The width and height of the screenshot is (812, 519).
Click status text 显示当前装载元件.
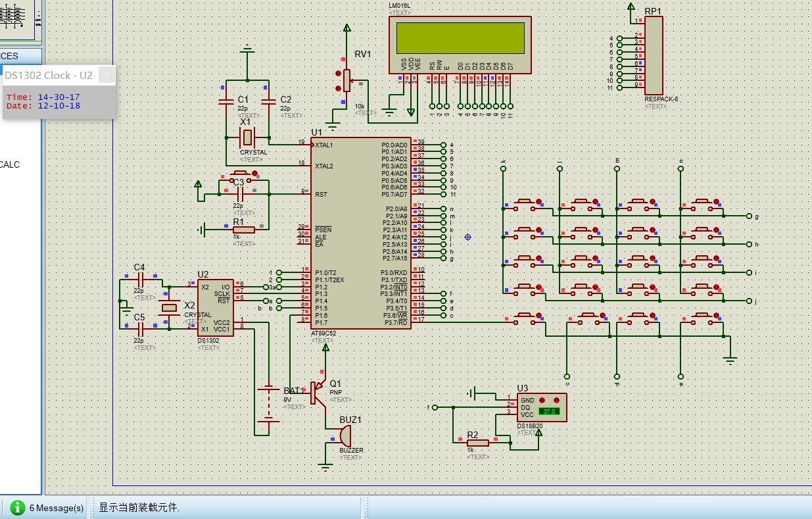pyautogui.click(x=139, y=508)
